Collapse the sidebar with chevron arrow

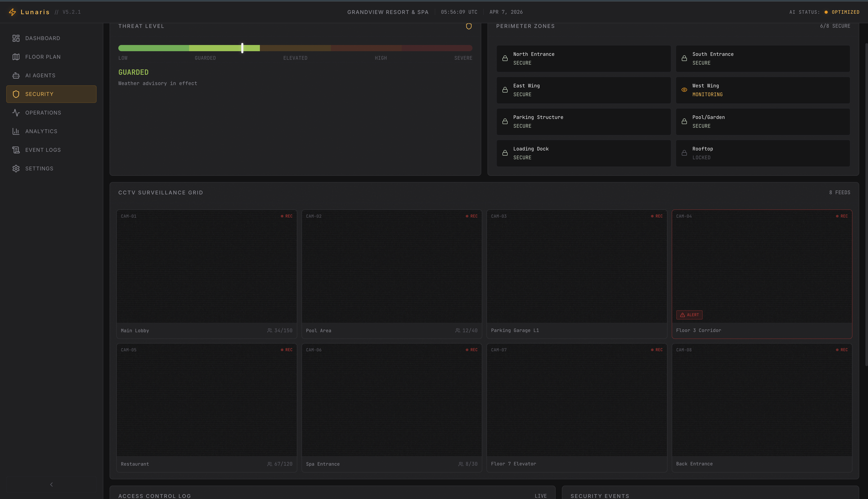click(51, 484)
